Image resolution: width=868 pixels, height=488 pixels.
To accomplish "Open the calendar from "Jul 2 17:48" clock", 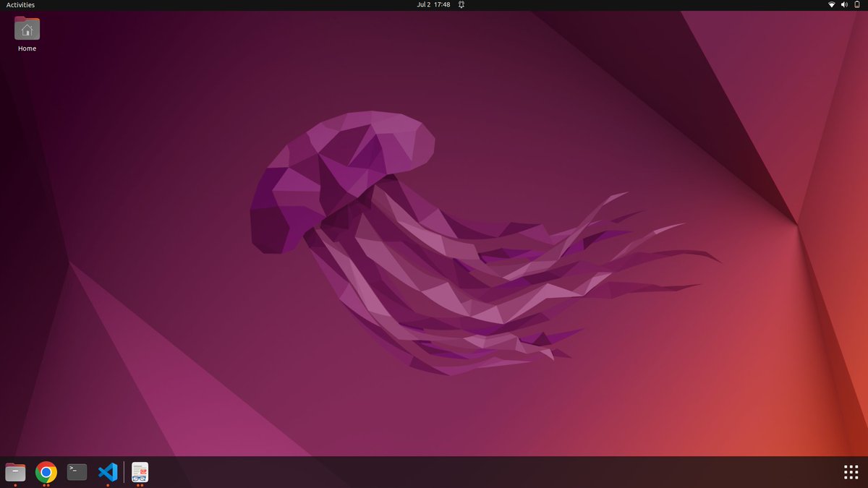I will (434, 5).
